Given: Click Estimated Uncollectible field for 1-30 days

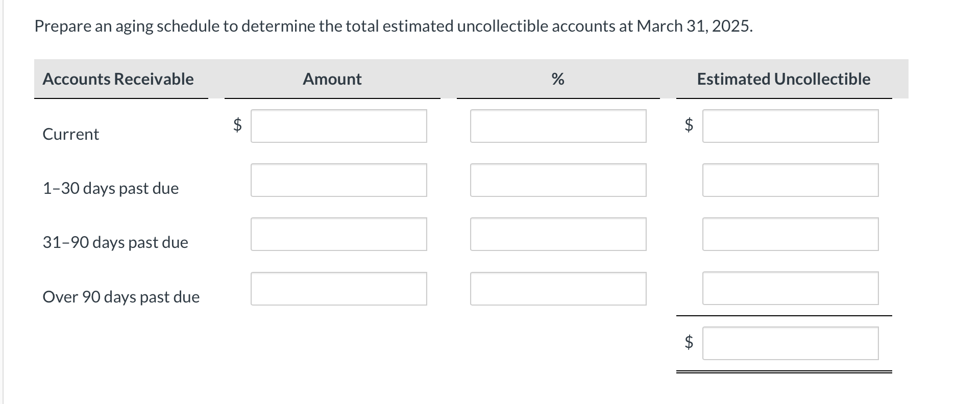Looking at the screenshot, I should (x=791, y=180).
